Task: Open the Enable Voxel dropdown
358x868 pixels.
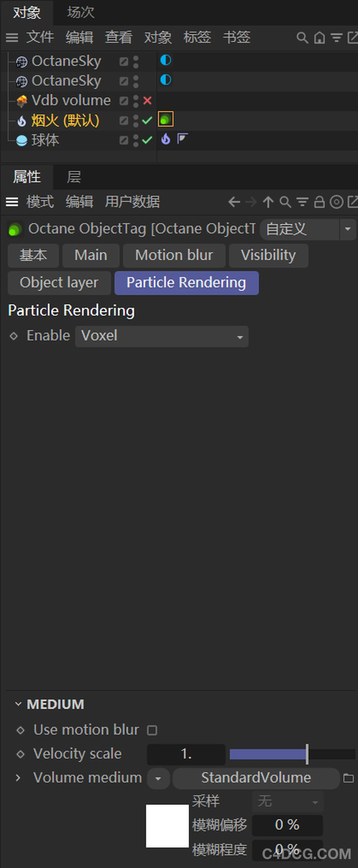Action: pos(162,336)
